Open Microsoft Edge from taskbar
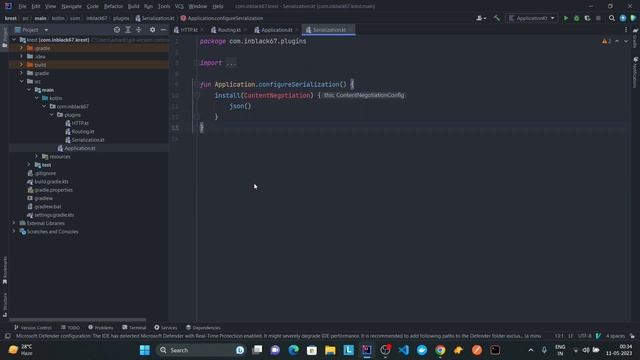Viewport: 640px width, 360px height. click(x=293, y=350)
